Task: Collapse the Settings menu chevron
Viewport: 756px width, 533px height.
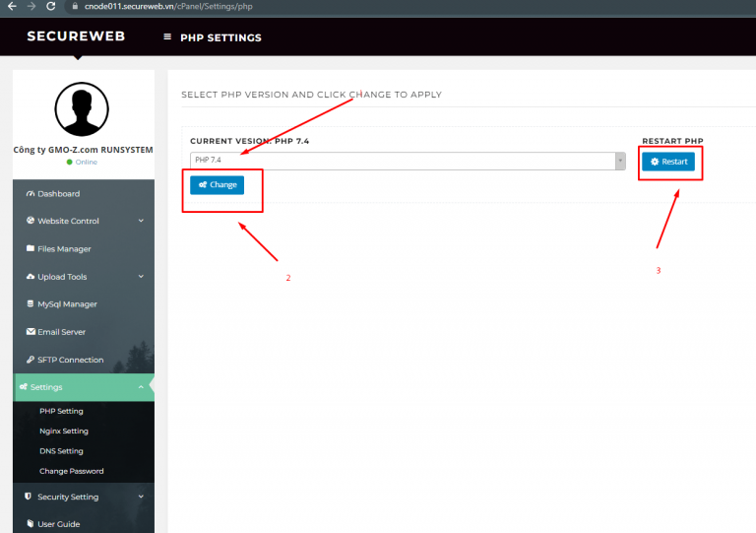Action: pos(141,387)
